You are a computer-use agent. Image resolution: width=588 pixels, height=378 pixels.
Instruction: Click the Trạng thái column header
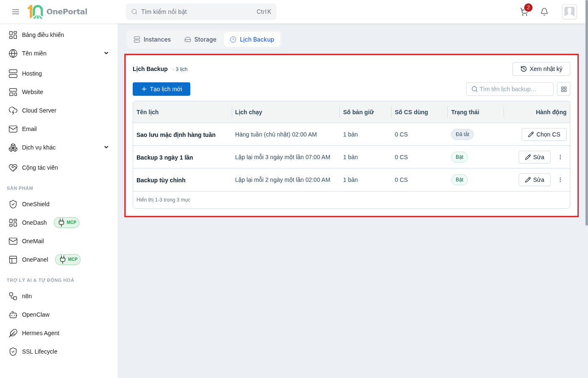(465, 112)
